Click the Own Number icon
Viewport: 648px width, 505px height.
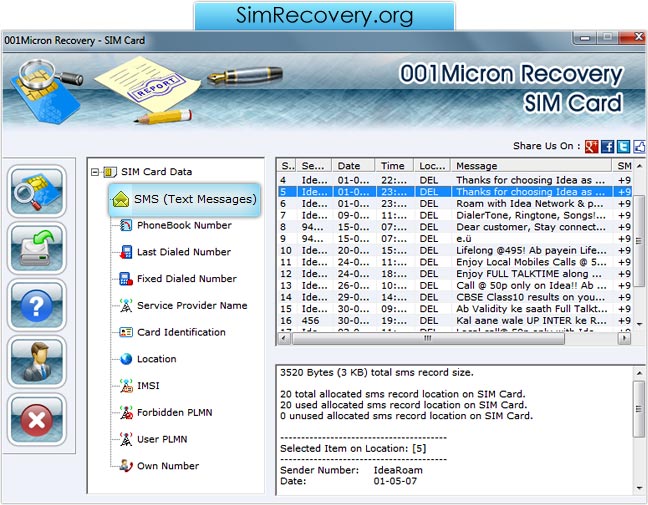(x=126, y=466)
